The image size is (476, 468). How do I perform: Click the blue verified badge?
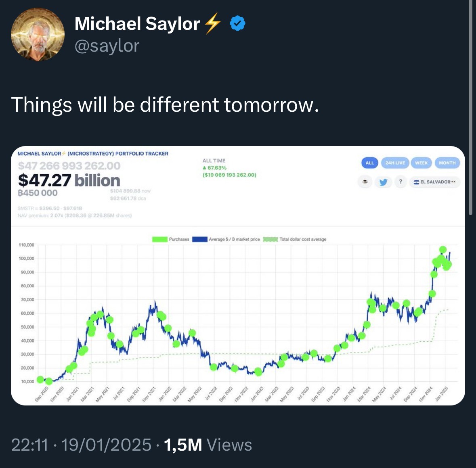tap(237, 24)
